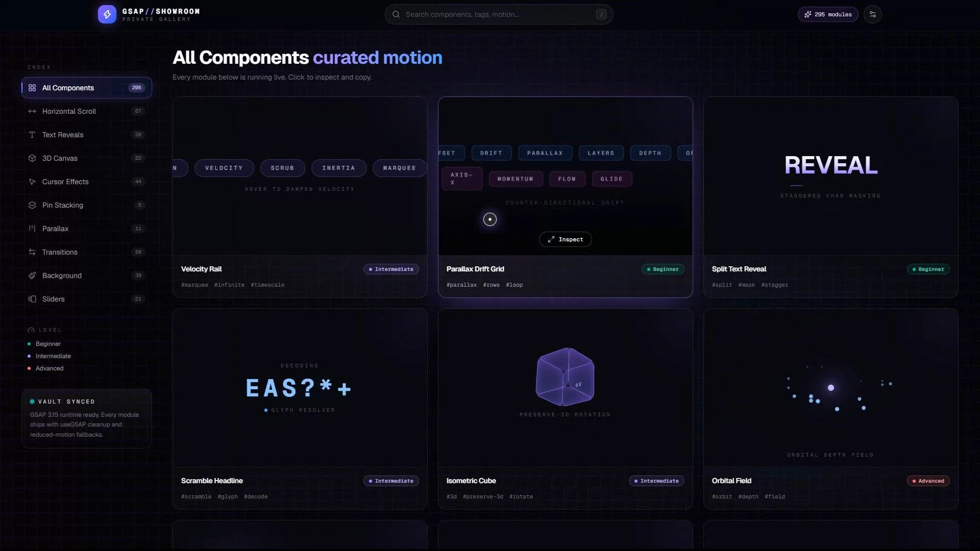Click the #parallax tag
Screen dimensions: 980x551
461,285
